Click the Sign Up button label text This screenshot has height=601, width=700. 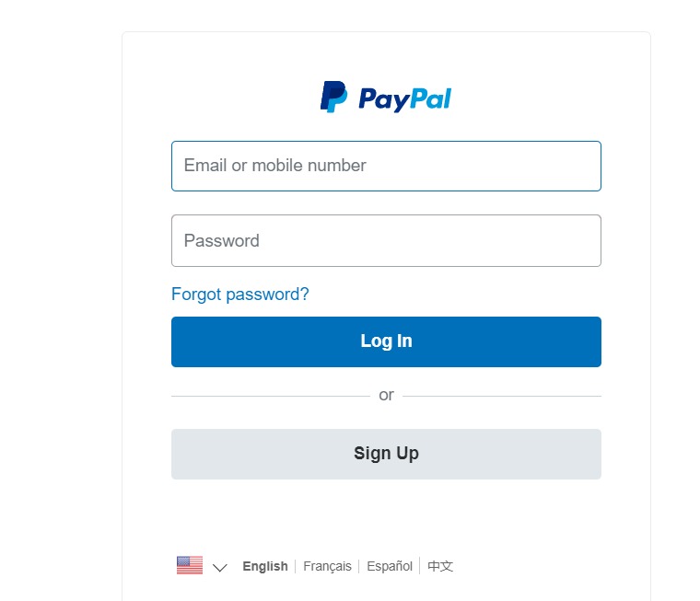point(386,454)
